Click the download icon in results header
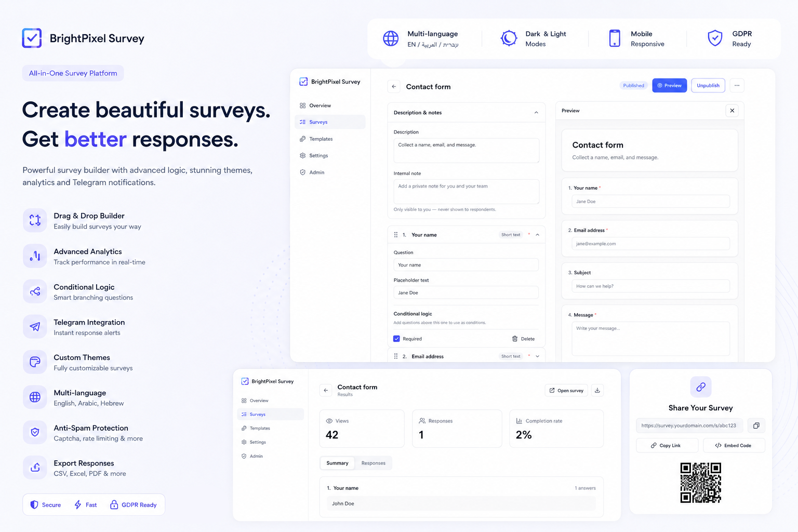798x532 pixels. pos(597,390)
